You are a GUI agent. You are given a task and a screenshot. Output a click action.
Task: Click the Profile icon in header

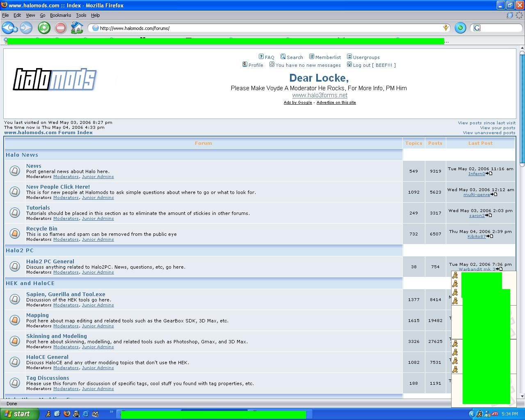click(x=244, y=64)
